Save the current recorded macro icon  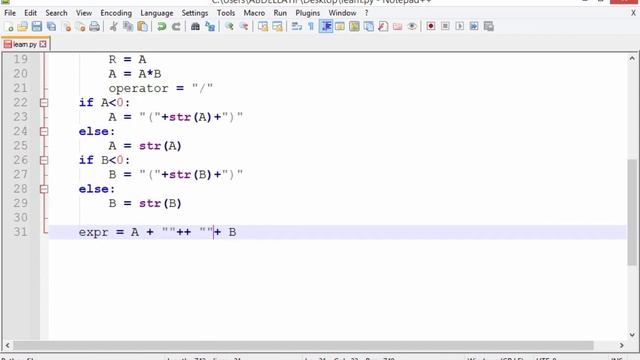point(489,27)
